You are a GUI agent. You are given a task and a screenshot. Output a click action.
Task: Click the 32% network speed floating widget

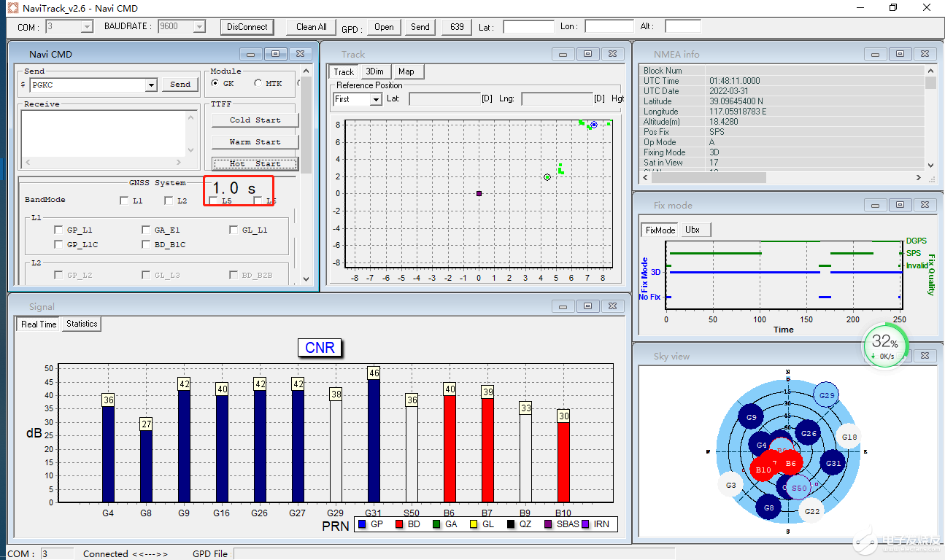coord(884,346)
